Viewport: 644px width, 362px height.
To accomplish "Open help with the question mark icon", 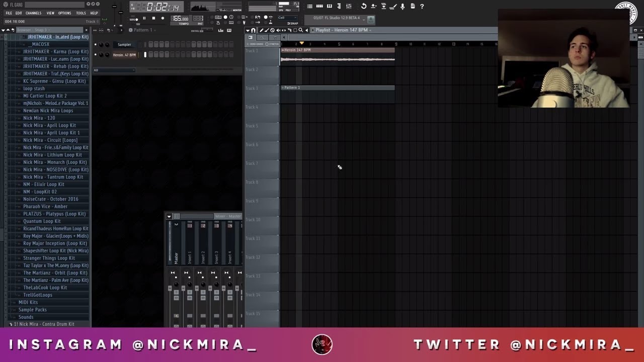I will click(422, 6).
